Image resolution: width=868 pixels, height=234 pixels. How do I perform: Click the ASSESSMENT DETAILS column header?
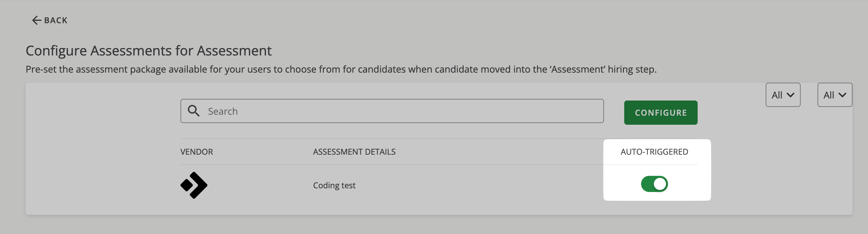[354, 152]
